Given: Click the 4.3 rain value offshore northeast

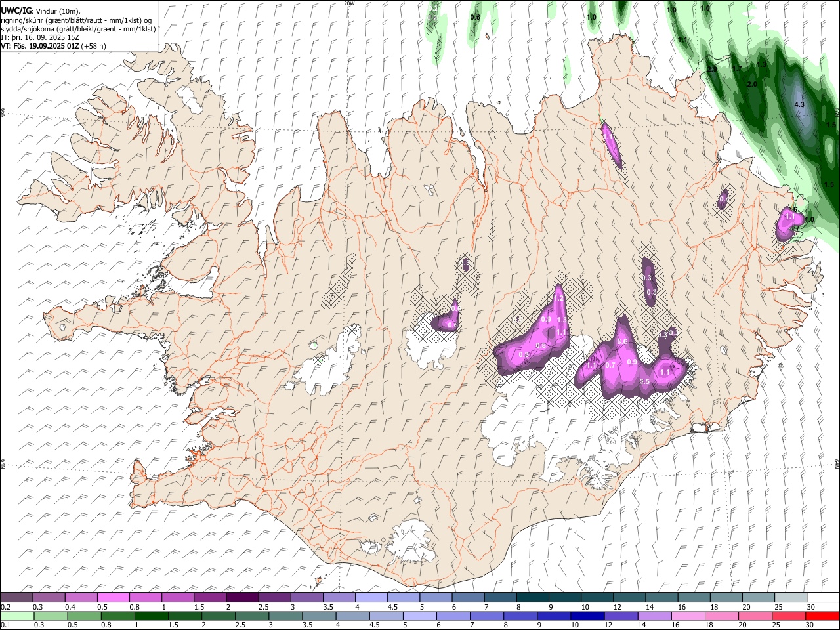Looking at the screenshot, I should tap(799, 104).
